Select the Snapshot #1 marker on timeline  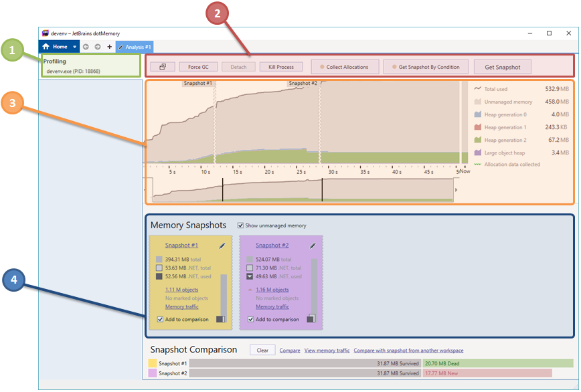(198, 84)
